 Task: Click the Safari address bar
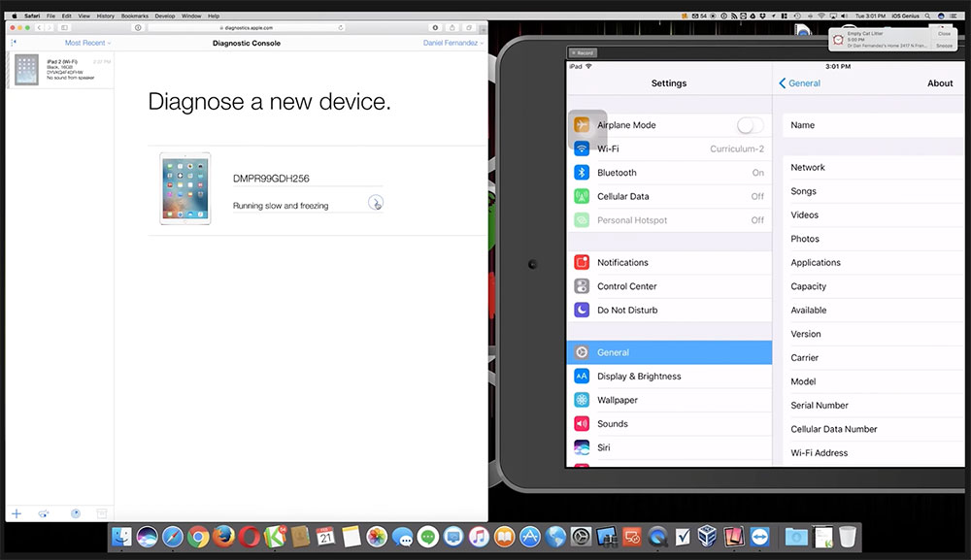click(x=248, y=28)
